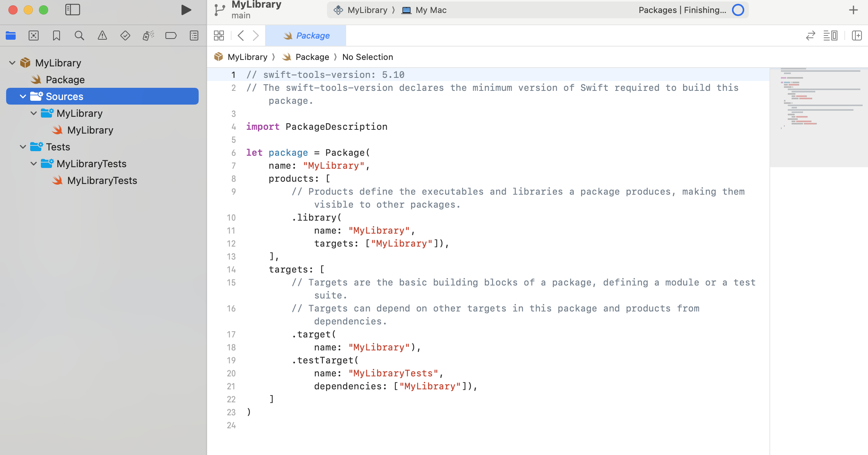The width and height of the screenshot is (868, 455).
Task: Open the report navigator
Action: (194, 35)
